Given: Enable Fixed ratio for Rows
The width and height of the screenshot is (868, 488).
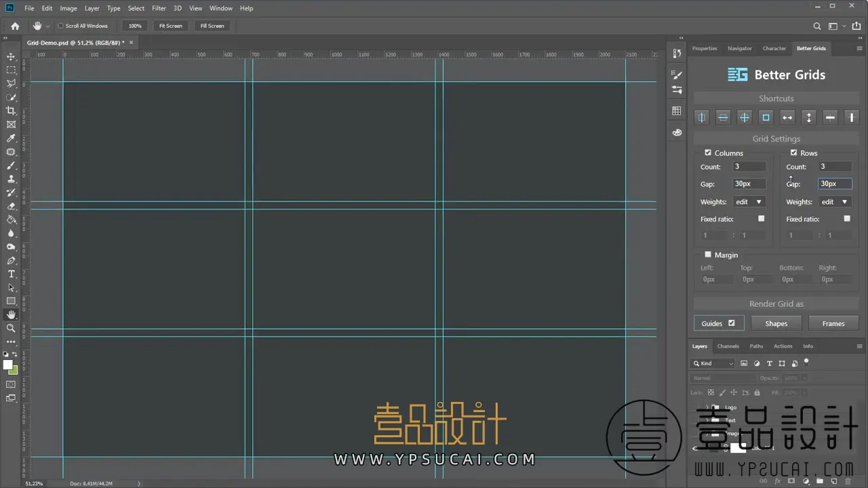Looking at the screenshot, I should click(x=846, y=218).
